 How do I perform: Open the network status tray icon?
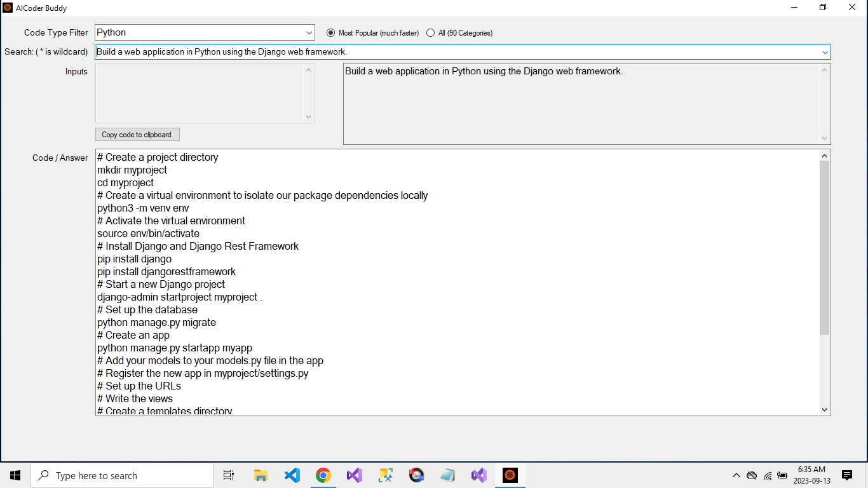point(768,475)
